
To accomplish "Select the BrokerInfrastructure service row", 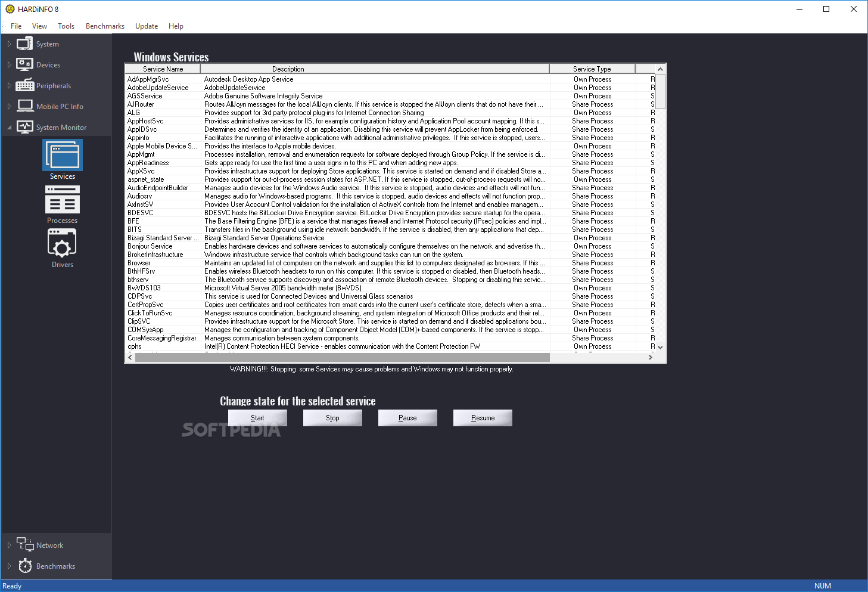I will click(390, 255).
